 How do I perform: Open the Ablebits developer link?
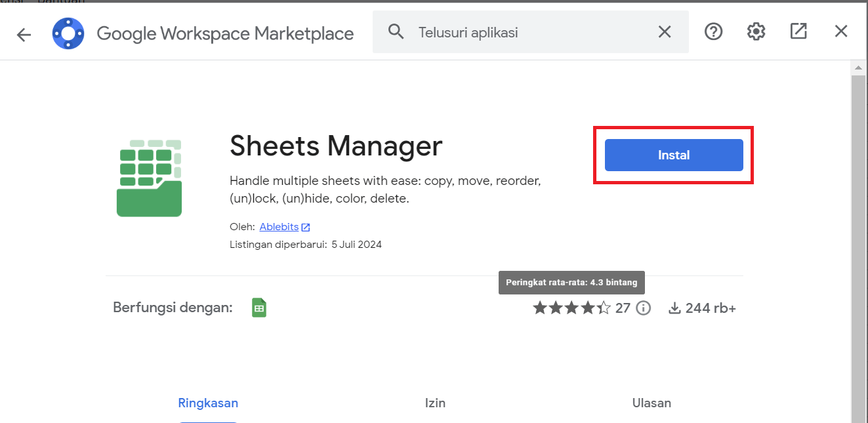279,226
